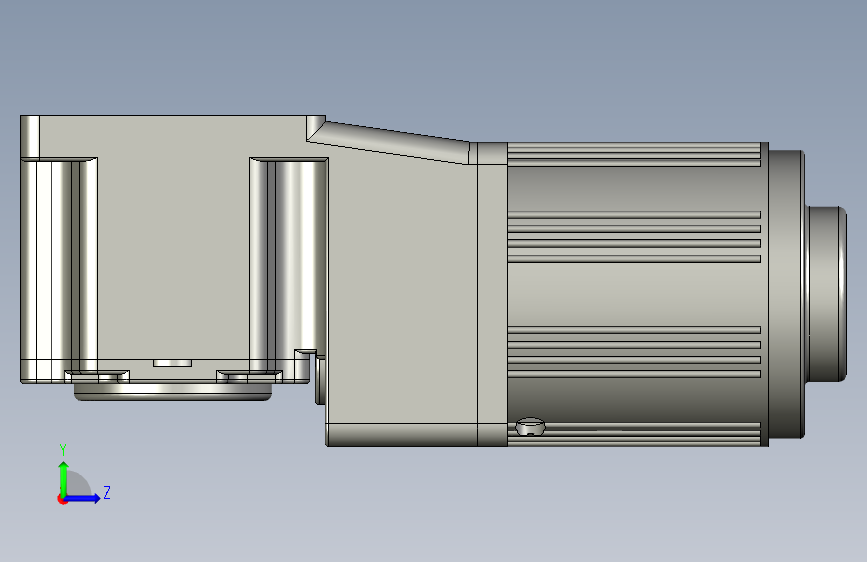Select the small screw head on motor underside
867x562 pixels.
530,426
